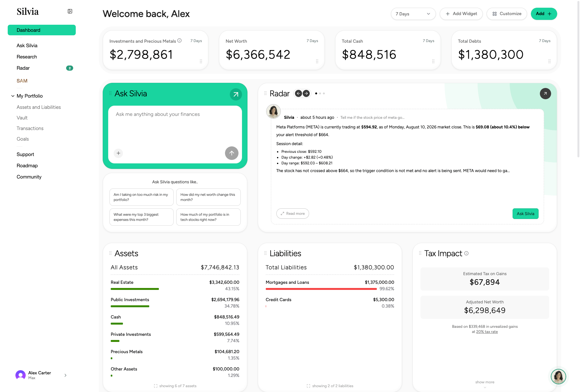This screenshot has width=580, height=392.
Task: Expand Alex Carter account chevron
Action: click(65, 375)
